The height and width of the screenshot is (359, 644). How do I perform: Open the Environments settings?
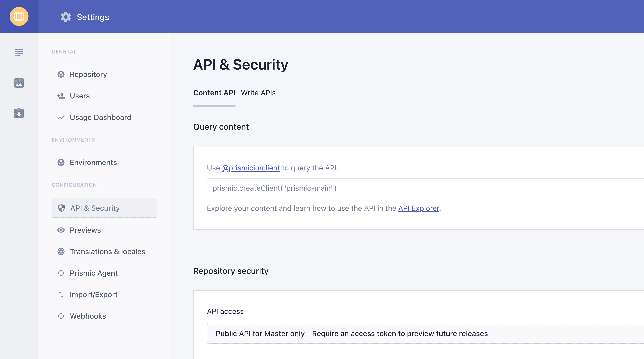coord(93,162)
